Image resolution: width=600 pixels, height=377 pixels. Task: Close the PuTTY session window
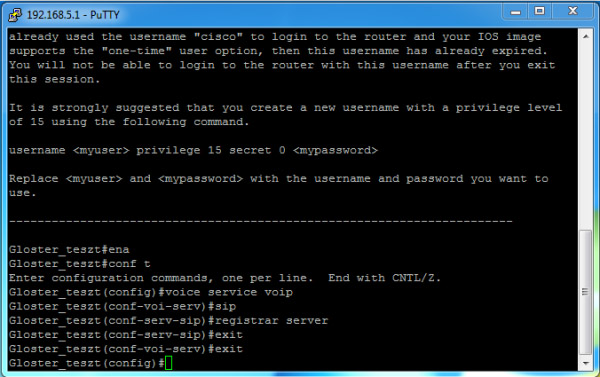point(572,11)
